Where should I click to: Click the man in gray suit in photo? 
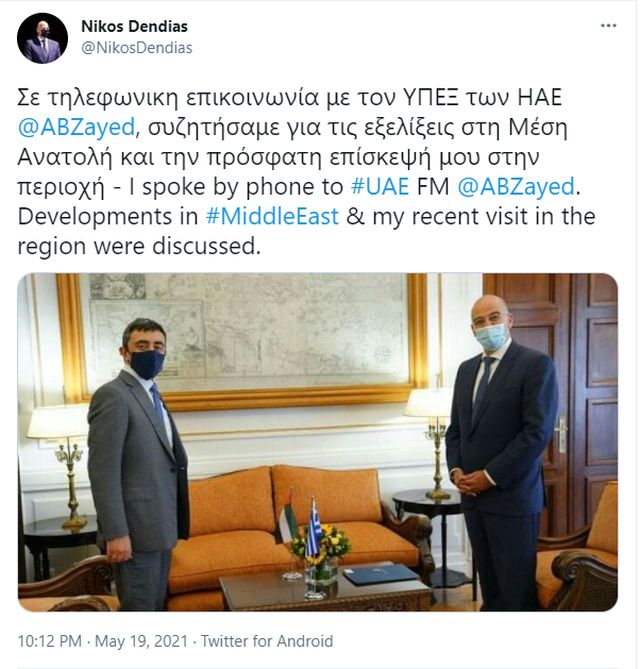click(x=137, y=464)
